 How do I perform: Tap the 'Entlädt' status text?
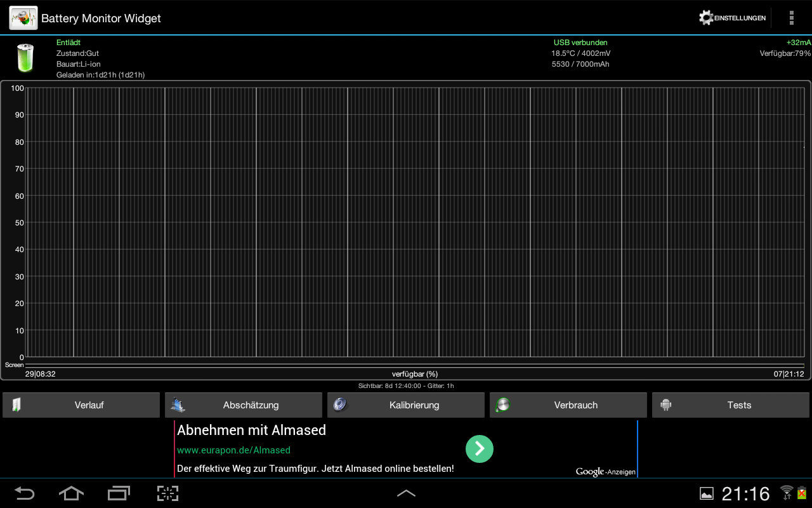(69, 43)
